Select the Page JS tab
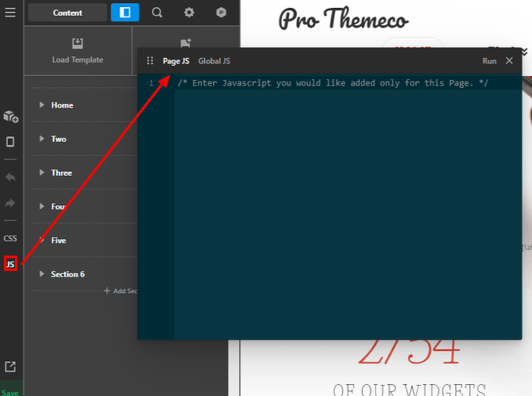Screen dimensions: 532x396 coord(176,61)
